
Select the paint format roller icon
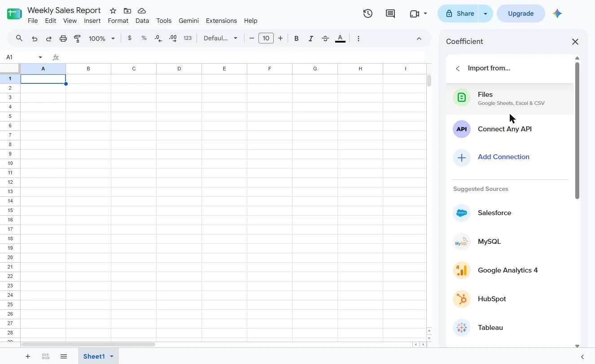[x=78, y=39]
